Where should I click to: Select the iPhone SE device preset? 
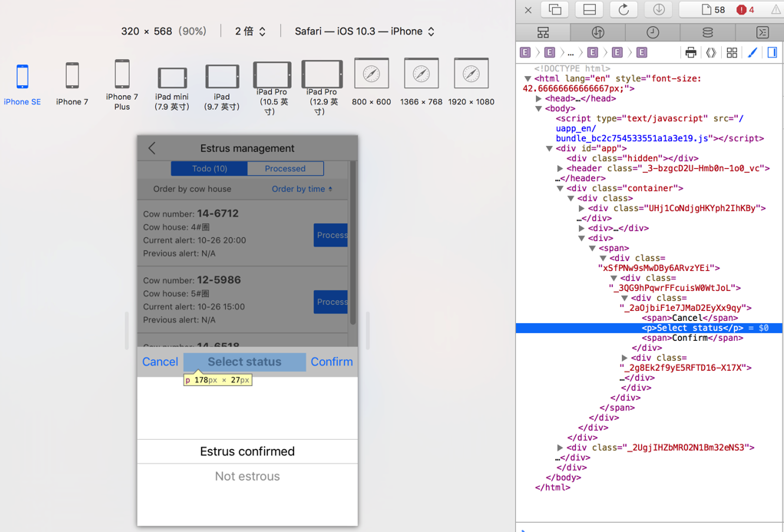tap(22, 84)
